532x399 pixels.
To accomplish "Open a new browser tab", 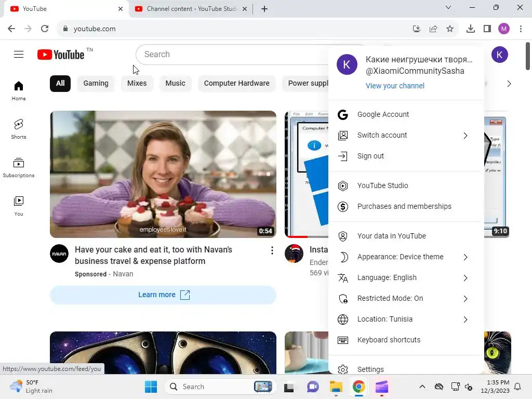I will tap(264, 9).
